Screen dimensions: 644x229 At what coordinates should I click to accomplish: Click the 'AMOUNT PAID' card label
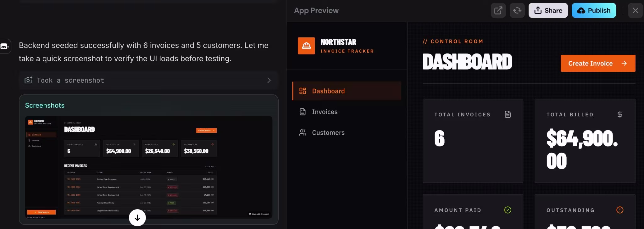pyautogui.click(x=458, y=210)
